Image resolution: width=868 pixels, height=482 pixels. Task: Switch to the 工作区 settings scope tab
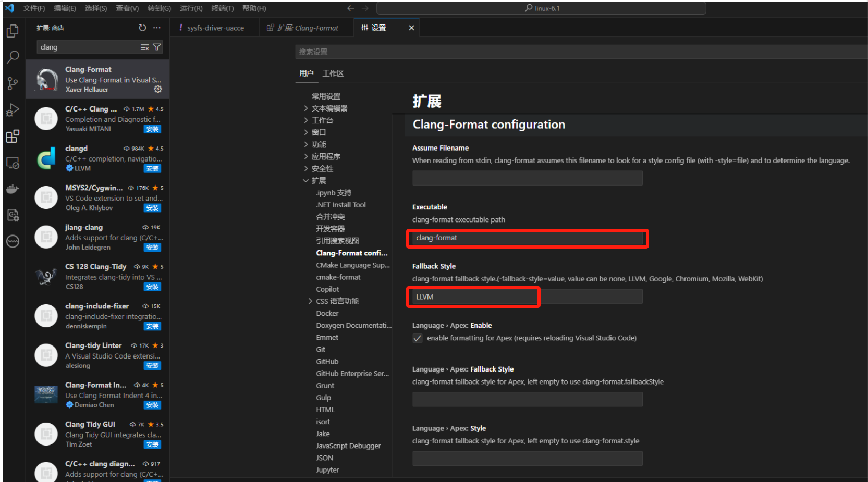click(x=333, y=73)
